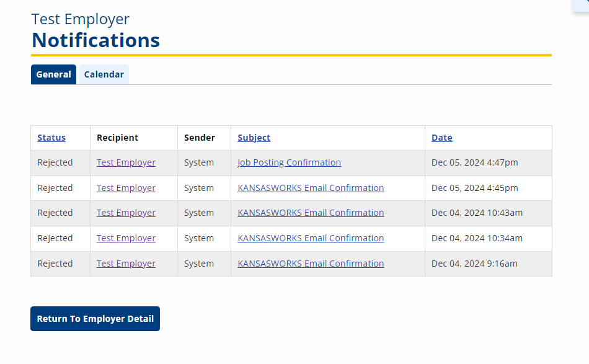
Task: Open Job Posting Confirmation notification
Action: pyautogui.click(x=290, y=162)
